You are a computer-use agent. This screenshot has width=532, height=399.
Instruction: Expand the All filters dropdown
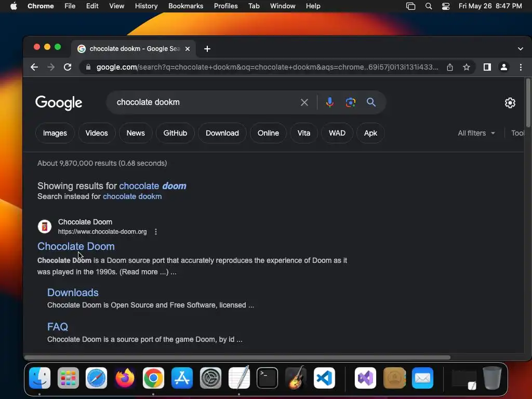tap(476, 133)
